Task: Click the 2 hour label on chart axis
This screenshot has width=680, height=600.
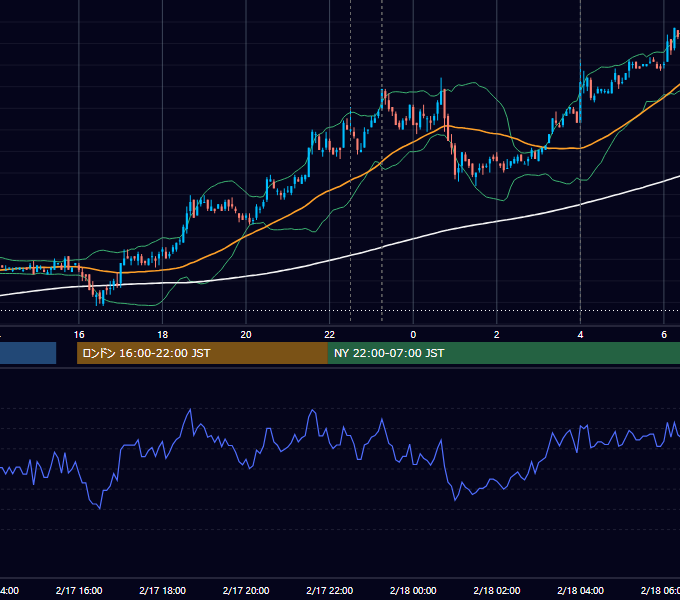Action: tap(497, 335)
